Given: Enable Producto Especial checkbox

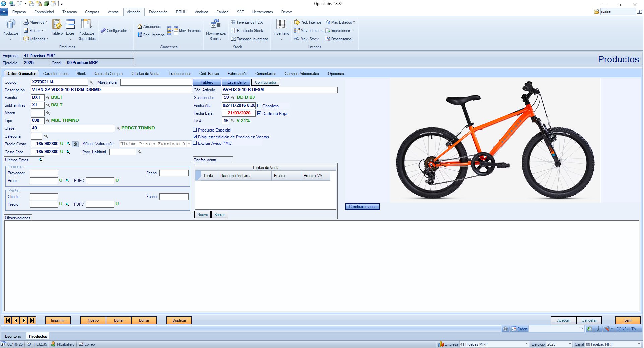Looking at the screenshot, I should (x=195, y=130).
